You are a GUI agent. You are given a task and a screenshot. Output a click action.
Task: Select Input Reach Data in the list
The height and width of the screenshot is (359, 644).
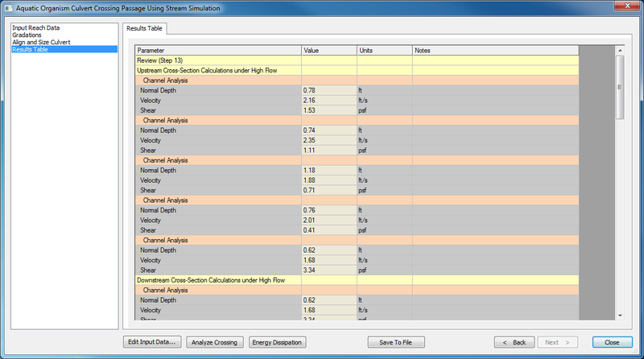(x=35, y=27)
